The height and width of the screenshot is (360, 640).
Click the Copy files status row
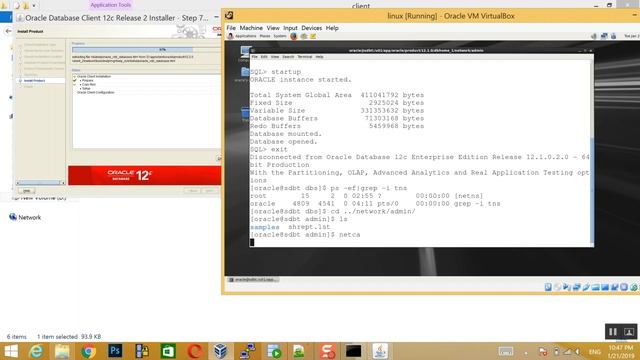click(x=88, y=84)
